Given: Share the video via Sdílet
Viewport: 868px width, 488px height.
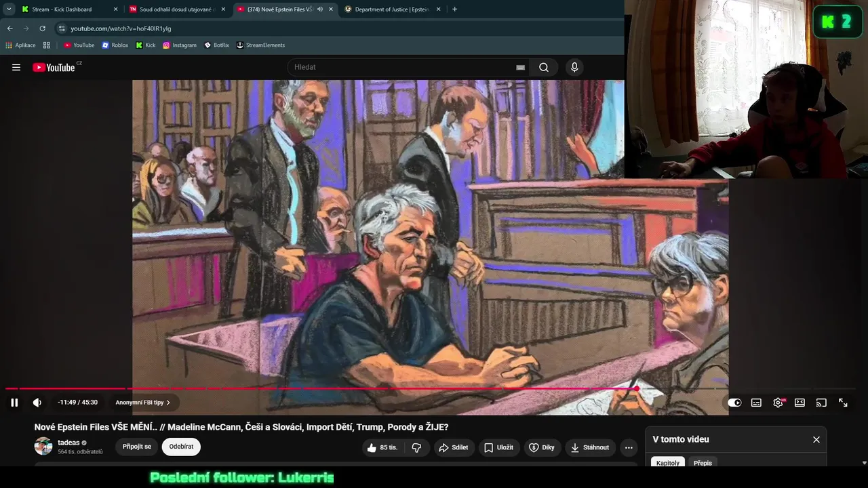Looking at the screenshot, I should 454,447.
